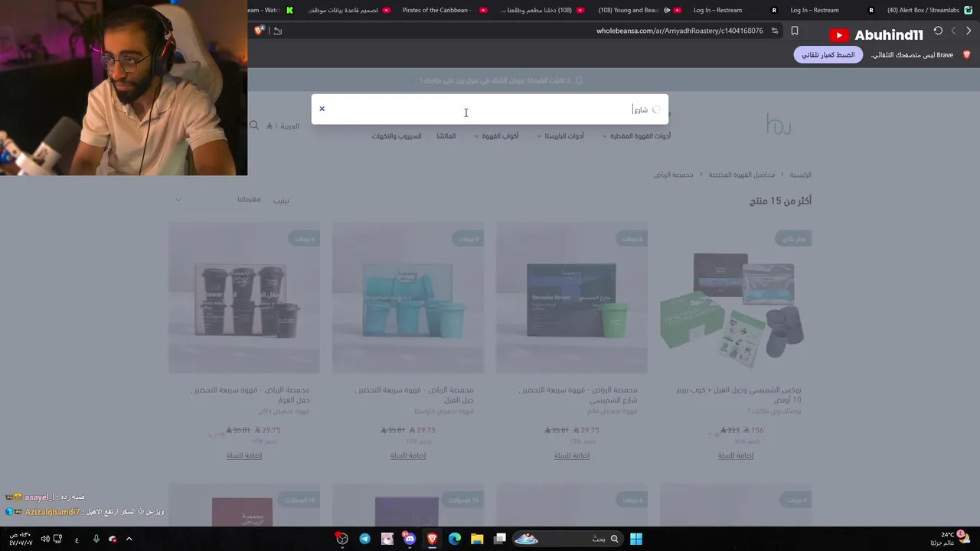Open Brave Shields lion icon
980x551 pixels.
coord(260,31)
